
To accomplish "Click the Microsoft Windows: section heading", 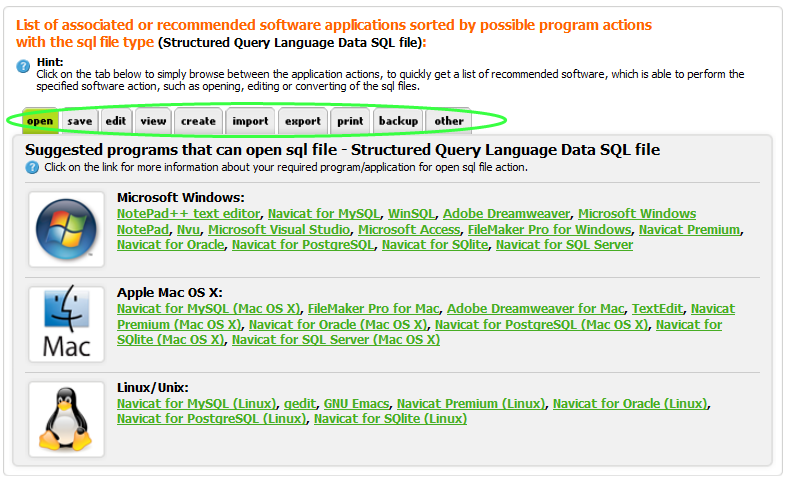I will 180,198.
